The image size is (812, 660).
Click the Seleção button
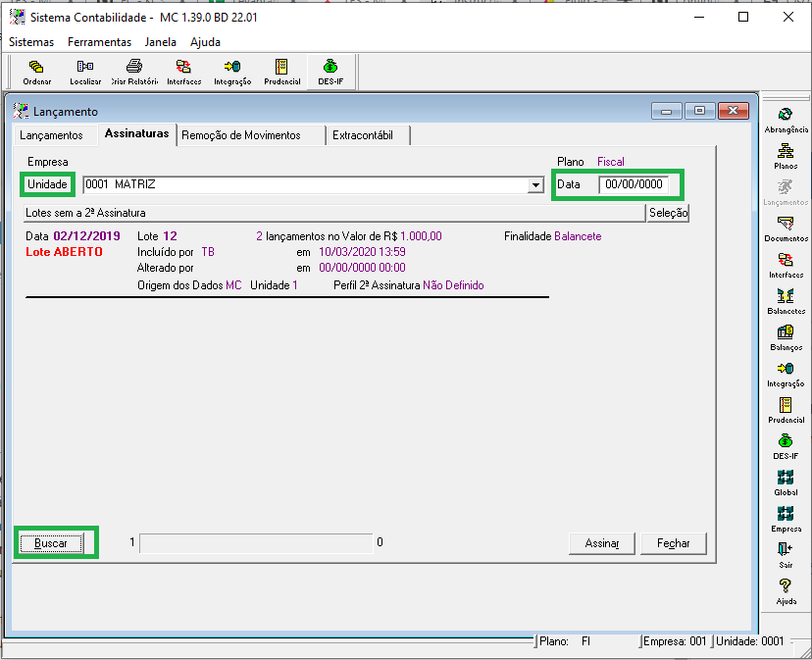[x=668, y=213]
